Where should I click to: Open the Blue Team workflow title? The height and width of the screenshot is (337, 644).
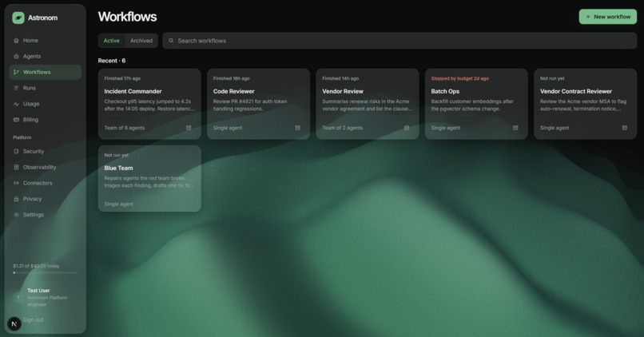pyautogui.click(x=118, y=168)
